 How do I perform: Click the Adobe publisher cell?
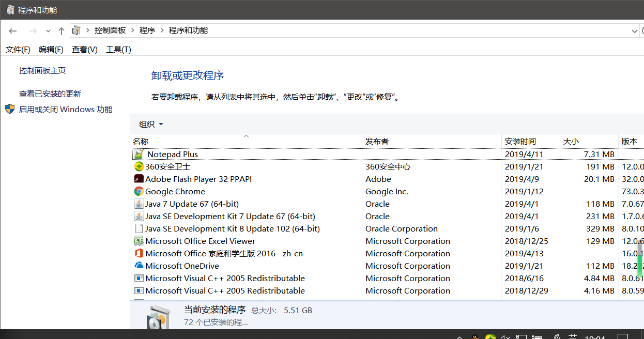coord(378,179)
